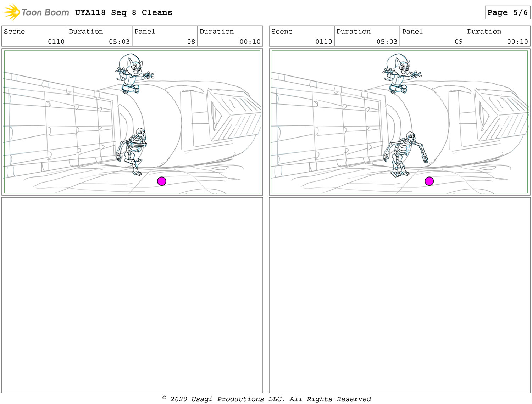Click the empty notes box under panel 08
The image size is (532, 404).
pyautogui.click(x=132, y=295)
